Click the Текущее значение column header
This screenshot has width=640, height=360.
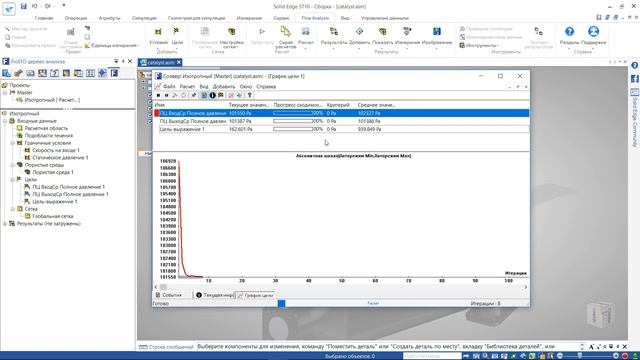click(x=249, y=105)
